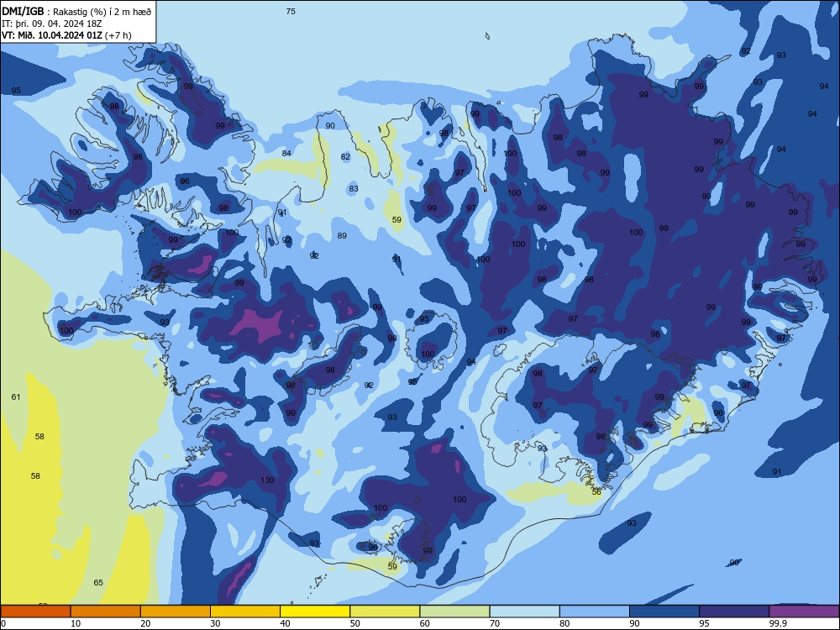This screenshot has width=840, height=630.
Task: Click the humidity value '89' on the map
Action: click(x=342, y=236)
